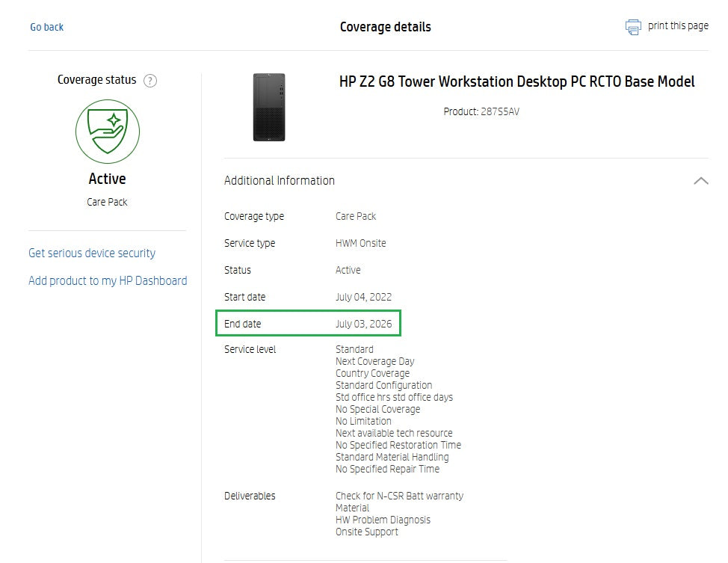Open the Coverage status help question mark
The image size is (728, 563).
(x=150, y=81)
